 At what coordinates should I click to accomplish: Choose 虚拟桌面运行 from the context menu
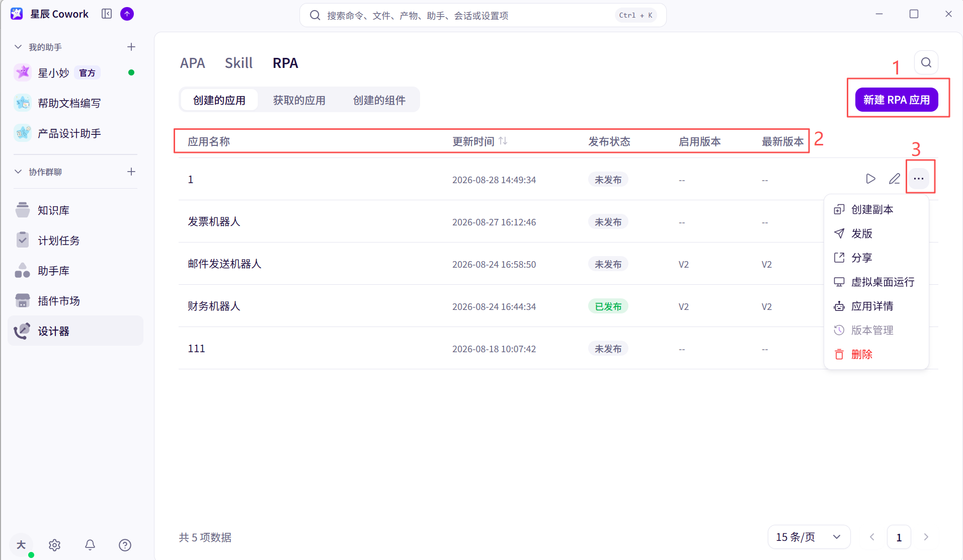coord(876,282)
